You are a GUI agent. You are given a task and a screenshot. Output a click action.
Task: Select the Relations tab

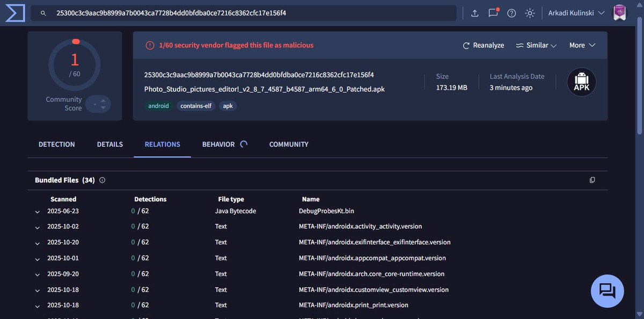163,144
